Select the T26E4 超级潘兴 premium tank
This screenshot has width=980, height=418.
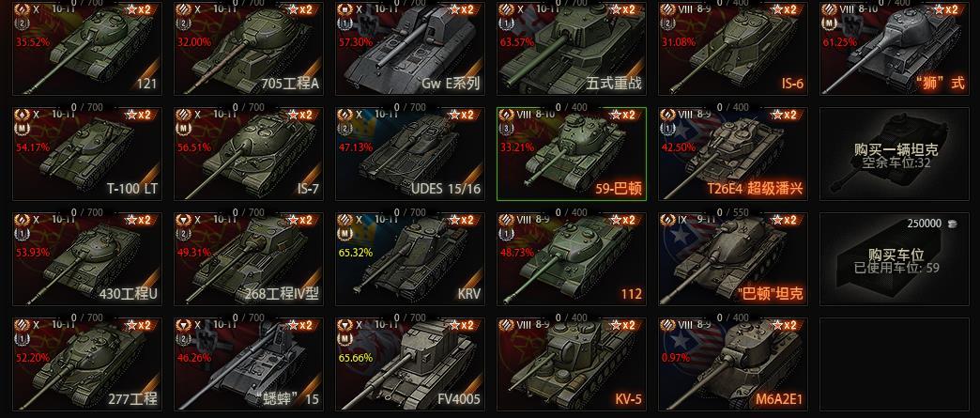(732, 154)
